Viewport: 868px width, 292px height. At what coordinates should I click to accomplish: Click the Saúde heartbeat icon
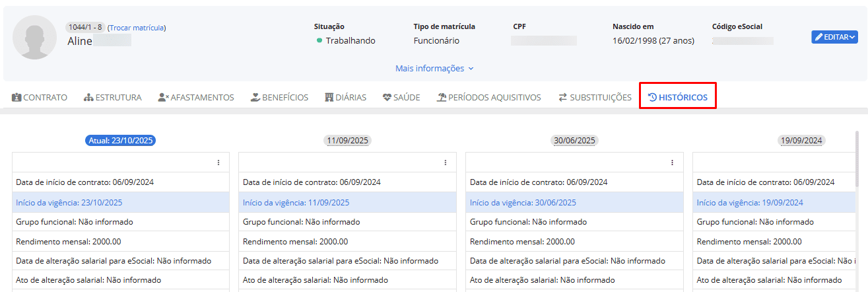click(387, 97)
